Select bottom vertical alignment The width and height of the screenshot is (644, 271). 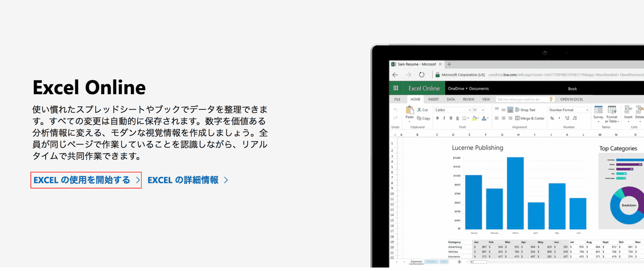tap(510, 110)
